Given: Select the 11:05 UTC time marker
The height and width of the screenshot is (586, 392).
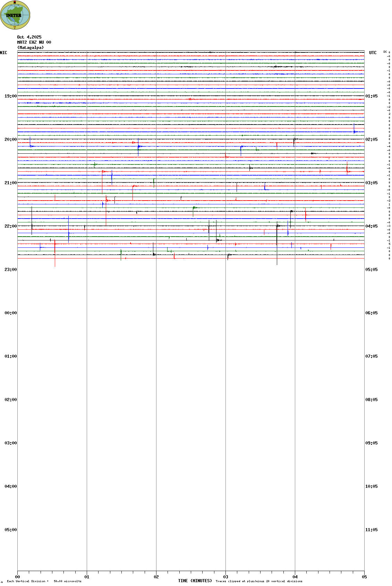Looking at the screenshot, I should point(371,530).
